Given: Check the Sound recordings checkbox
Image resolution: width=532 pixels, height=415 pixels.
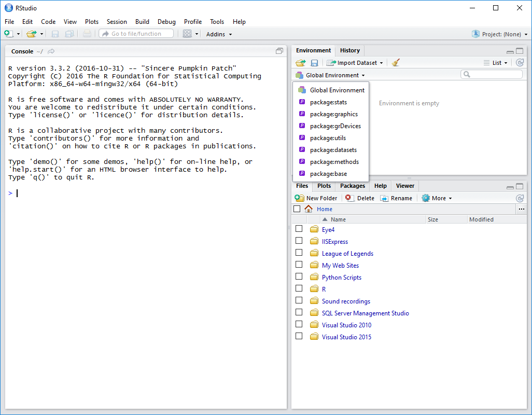Looking at the screenshot, I should coord(299,300).
